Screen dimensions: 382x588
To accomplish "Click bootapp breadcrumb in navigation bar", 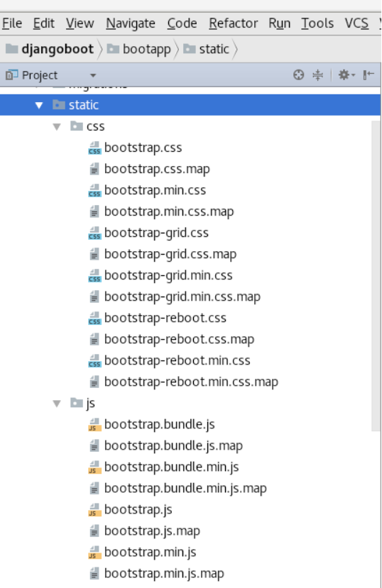I will tap(139, 49).
